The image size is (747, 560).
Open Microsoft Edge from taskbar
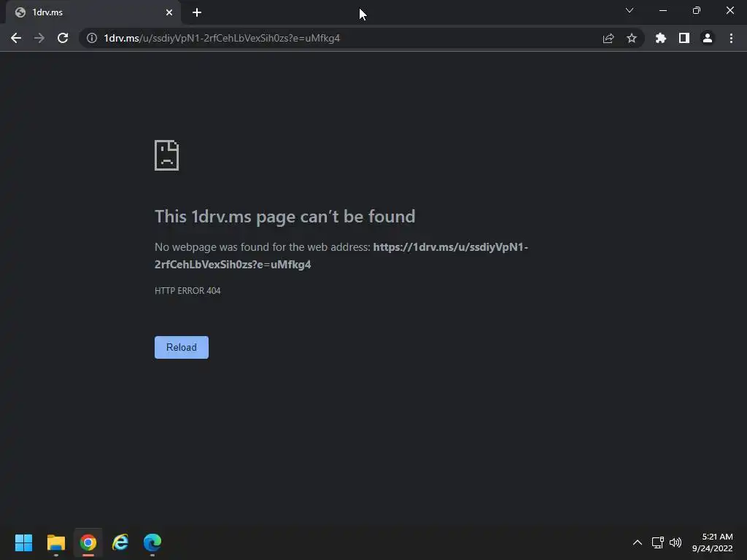[152, 542]
